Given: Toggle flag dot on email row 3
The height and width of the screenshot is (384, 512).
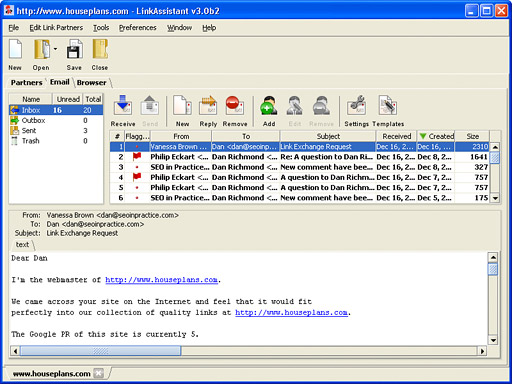Looking at the screenshot, I should tap(137, 167).
